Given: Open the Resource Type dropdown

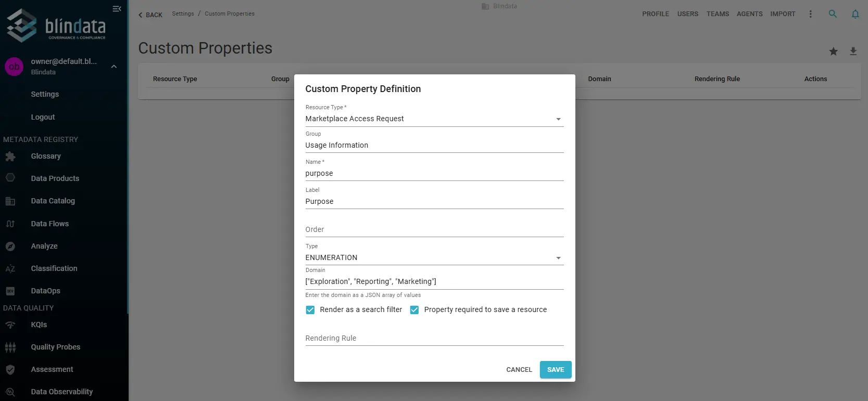Looking at the screenshot, I should pyautogui.click(x=434, y=119).
